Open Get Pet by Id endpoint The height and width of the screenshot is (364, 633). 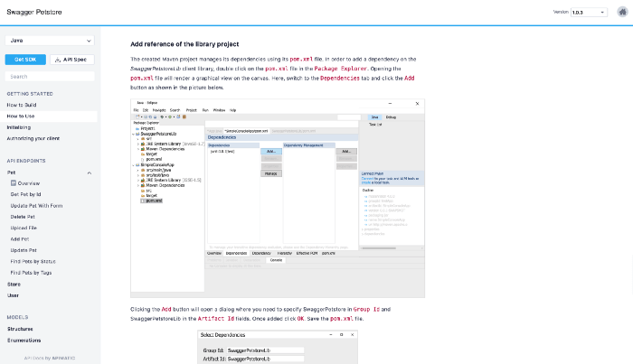(x=26, y=194)
